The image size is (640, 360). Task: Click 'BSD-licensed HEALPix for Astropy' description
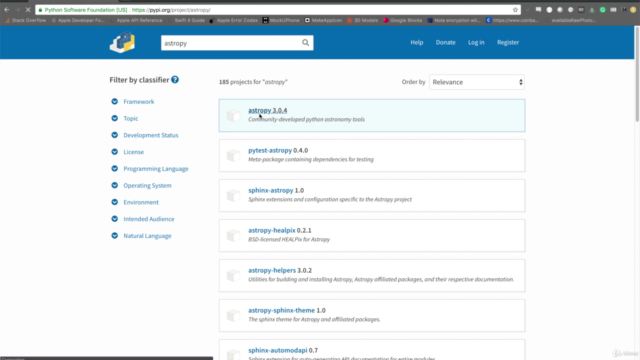(x=289, y=239)
